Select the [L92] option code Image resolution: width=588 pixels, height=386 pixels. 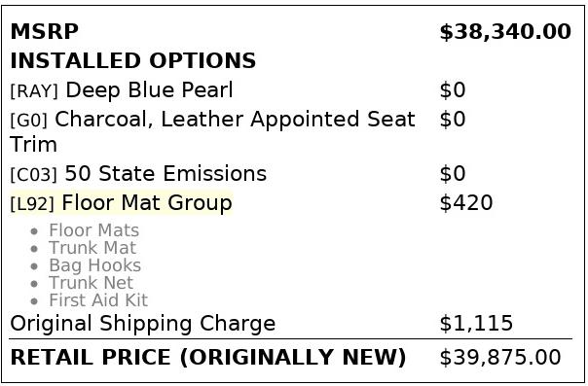(x=32, y=204)
